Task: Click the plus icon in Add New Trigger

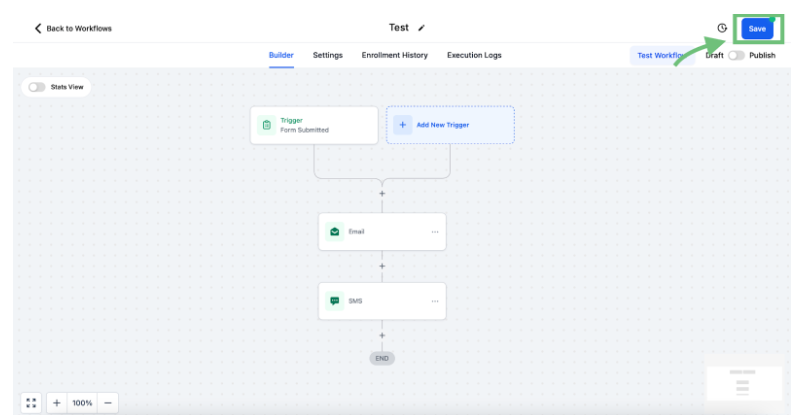Action: (403, 125)
